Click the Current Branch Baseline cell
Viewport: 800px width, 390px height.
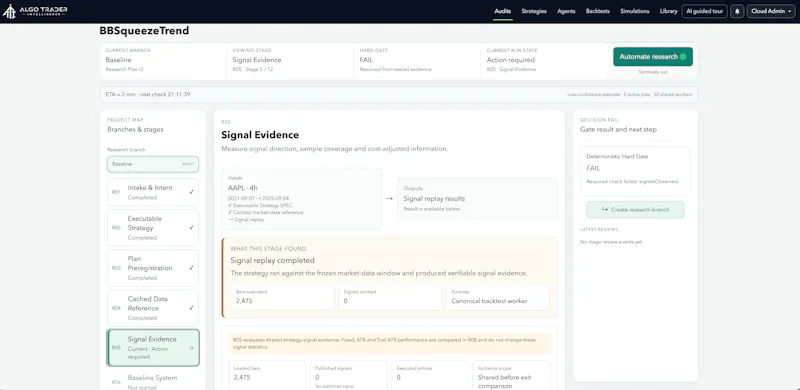click(163, 60)
